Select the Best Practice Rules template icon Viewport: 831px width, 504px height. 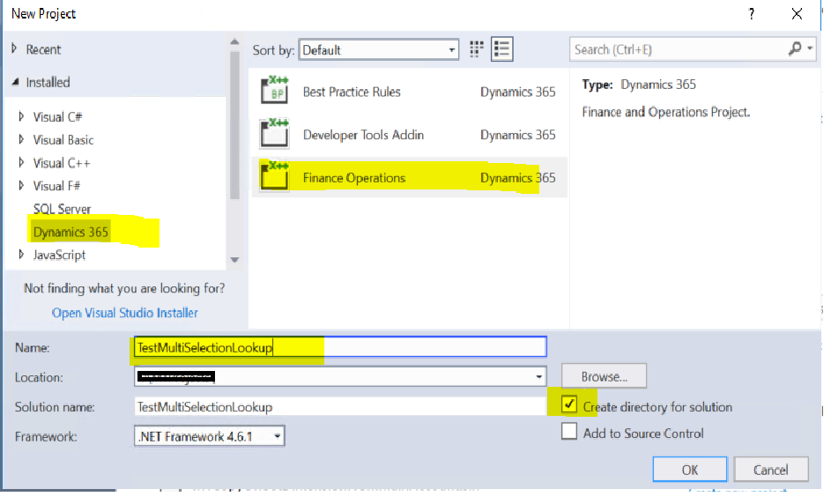(x=275, y=91)
